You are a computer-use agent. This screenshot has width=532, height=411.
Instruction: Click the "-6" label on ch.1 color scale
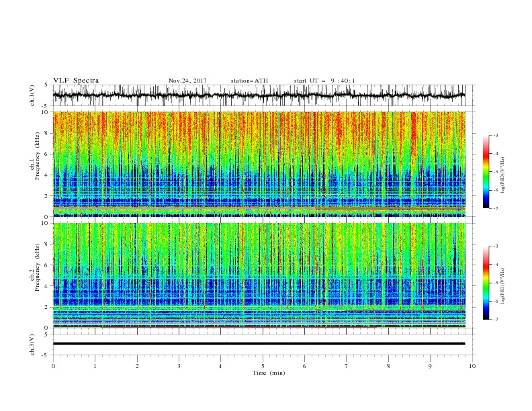click(496, 190)
